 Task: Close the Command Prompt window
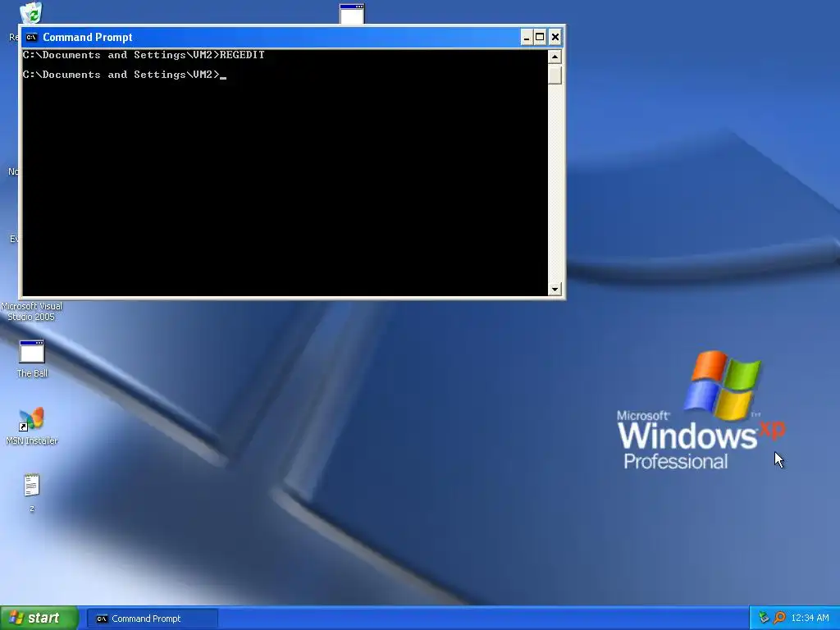(555, 37)
